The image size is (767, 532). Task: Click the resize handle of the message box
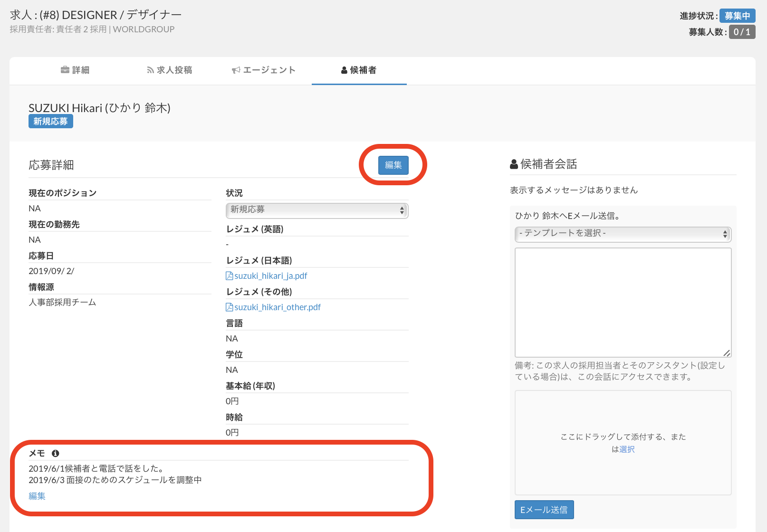point(727,352)
